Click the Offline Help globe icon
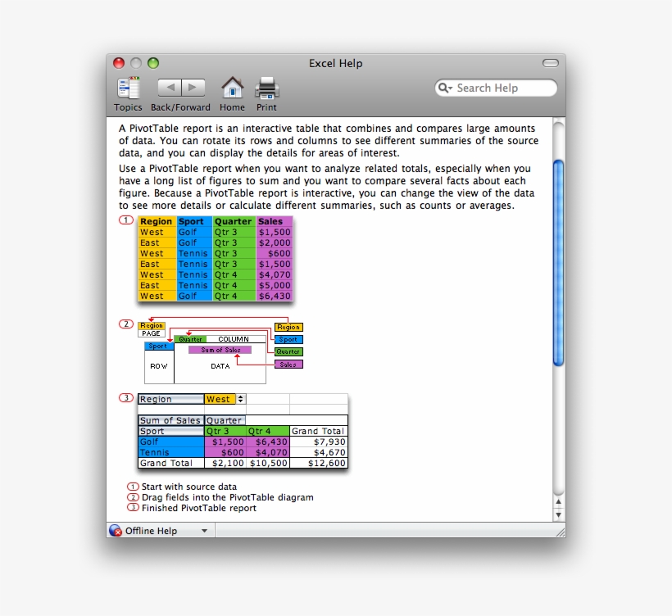 pyautogui.click(x=116, y=530)
